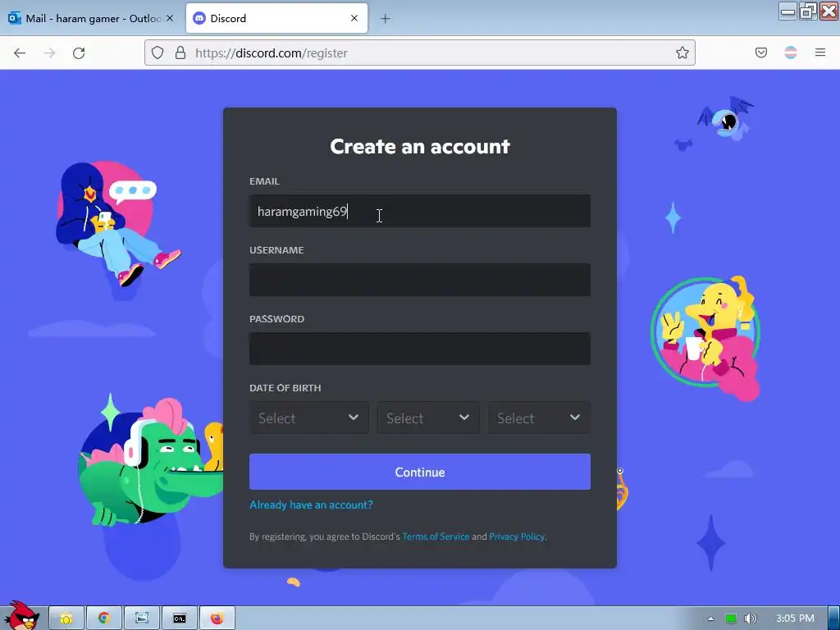The image size is (840, 630).
Task: Open the last date of birth Select dropdown
Action: [539, 418]
